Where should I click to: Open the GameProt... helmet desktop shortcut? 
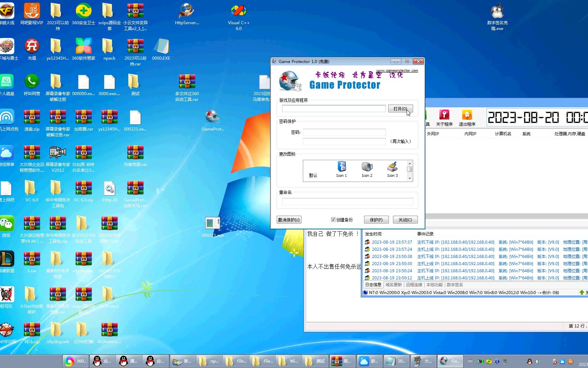tap(213, 120)
